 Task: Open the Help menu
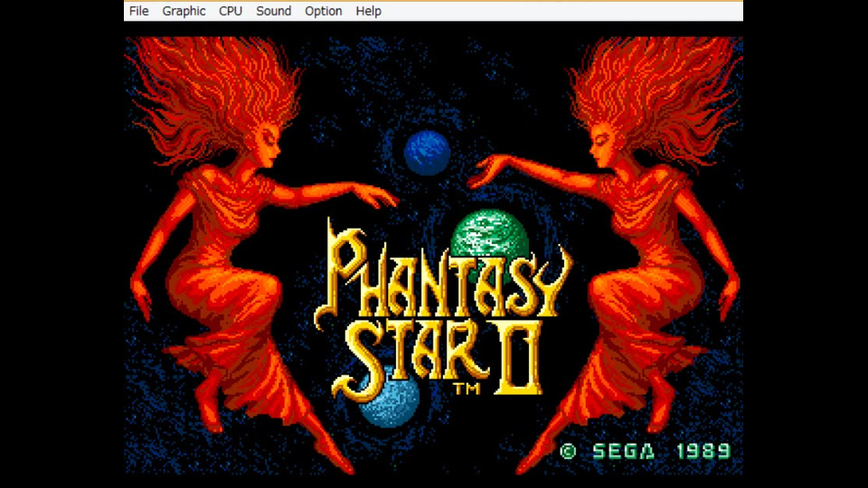coord(369,11)
